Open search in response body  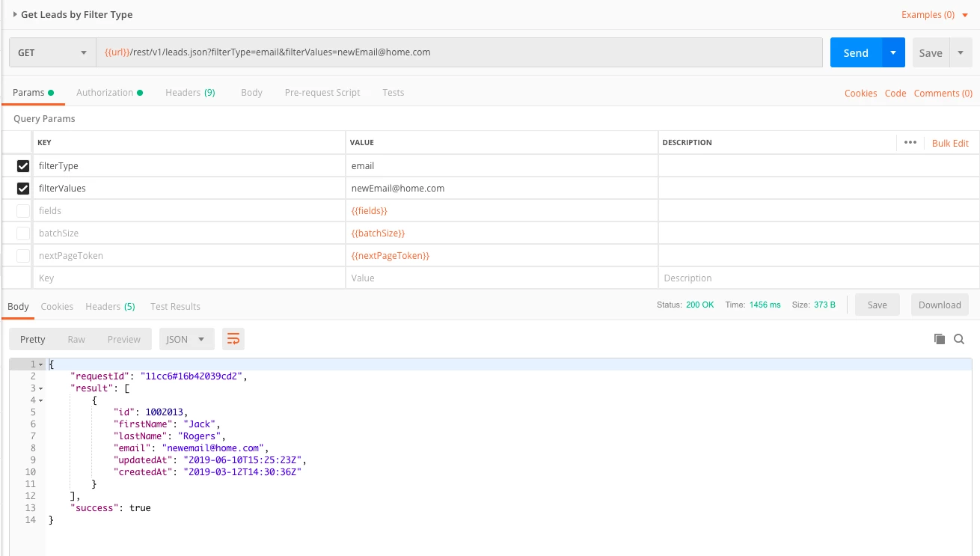pos(959,339)
